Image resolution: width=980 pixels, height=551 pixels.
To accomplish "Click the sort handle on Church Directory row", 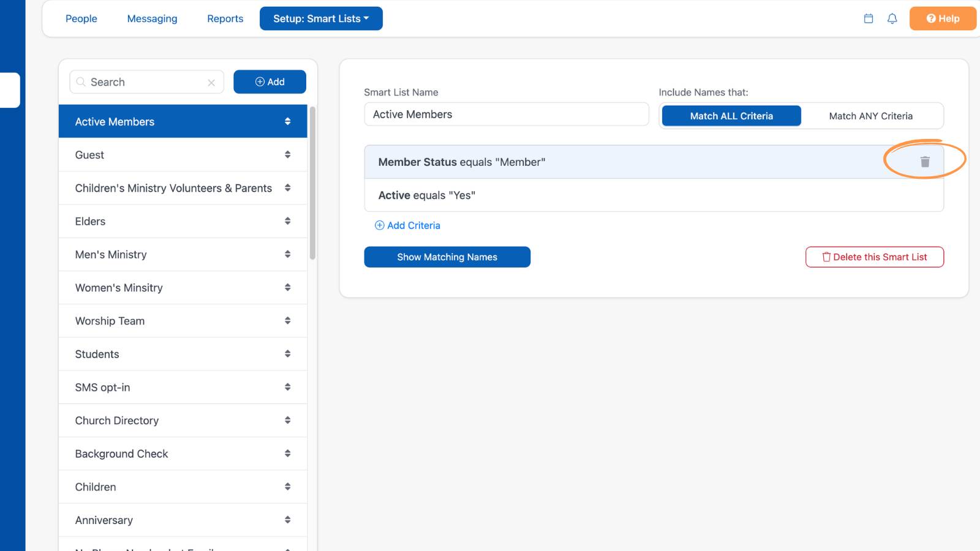I will (287, 420).
